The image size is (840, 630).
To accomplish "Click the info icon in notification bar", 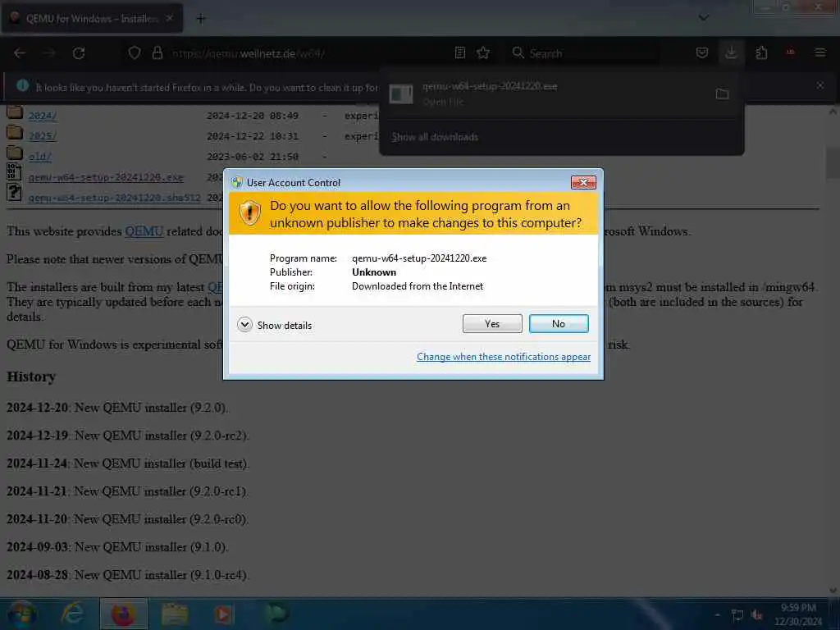I will pyautogui.click(x=22, y=85).
